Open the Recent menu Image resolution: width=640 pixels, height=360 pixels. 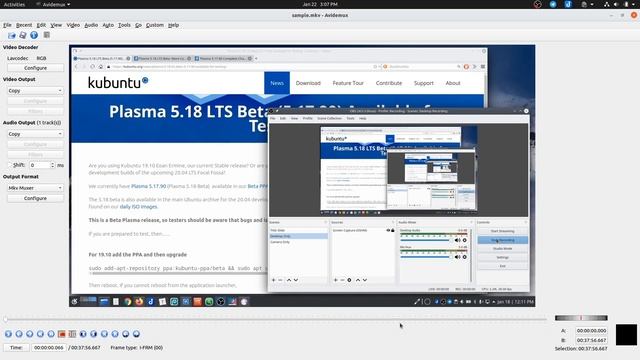24,25
